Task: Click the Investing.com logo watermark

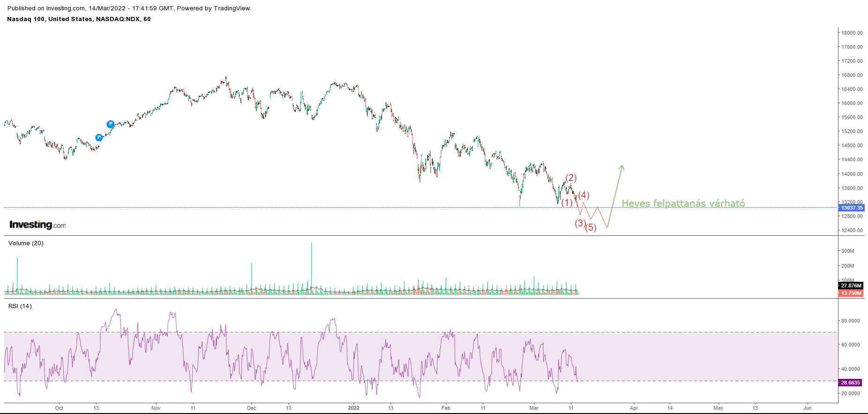Action: point(37,225)
